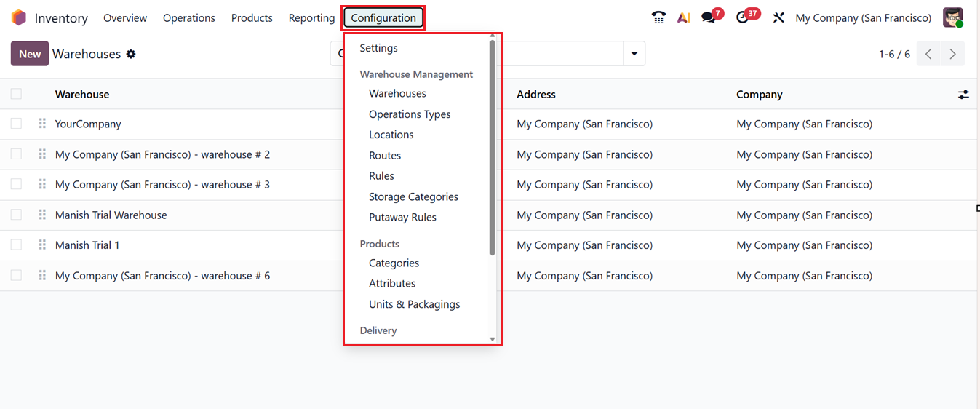
Task: Open the conversations chat bubble icon
Action: [x=709, y=18]
